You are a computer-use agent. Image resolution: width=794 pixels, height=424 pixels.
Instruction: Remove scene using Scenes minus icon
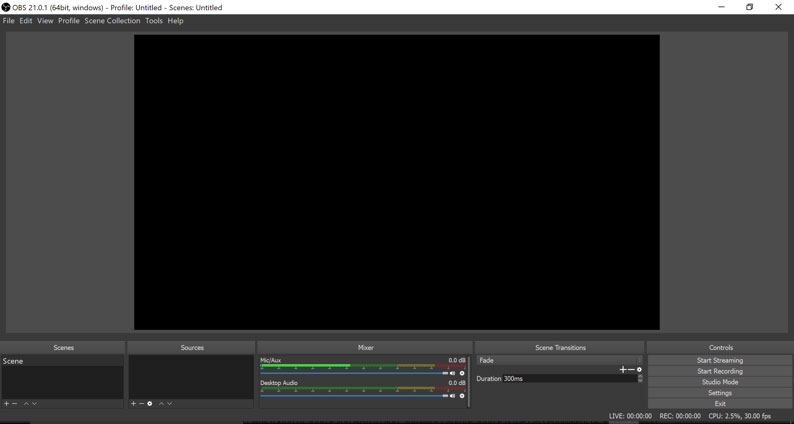pos(15,404)
